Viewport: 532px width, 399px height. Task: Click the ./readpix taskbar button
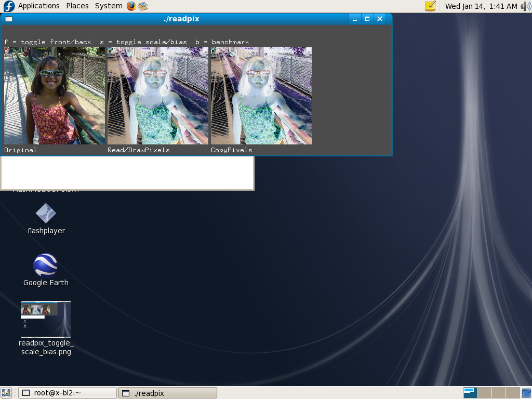click(167, 393)
